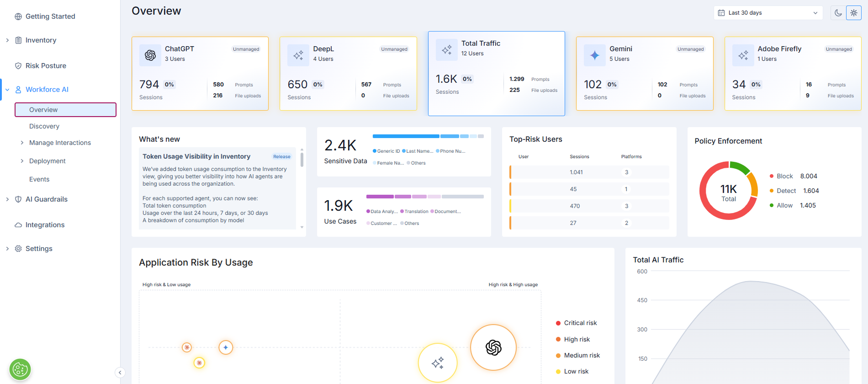This screenshot has height=384, width=868.
Task: Click the Integrations cloud icon
Action: pos(18,225)
